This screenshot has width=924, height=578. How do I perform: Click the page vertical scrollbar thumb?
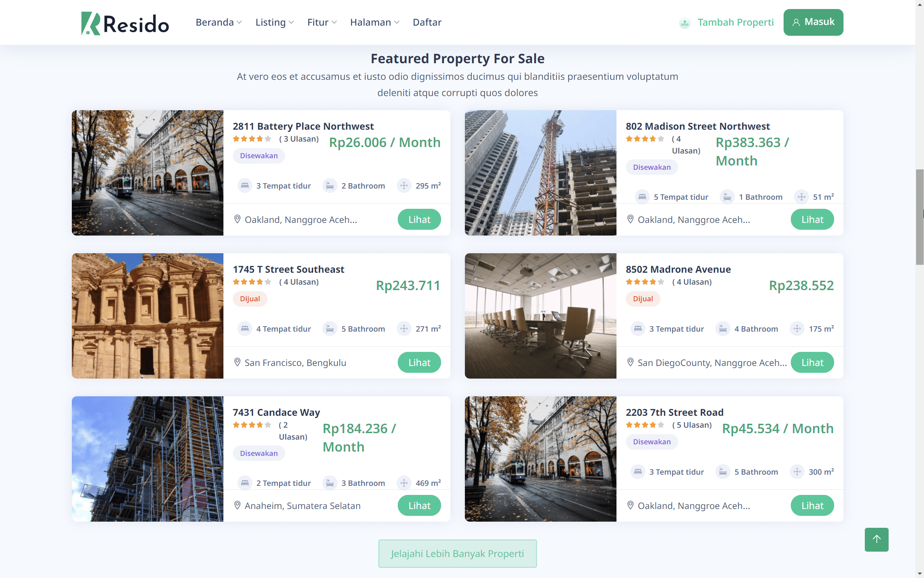[x=919, y=217]
